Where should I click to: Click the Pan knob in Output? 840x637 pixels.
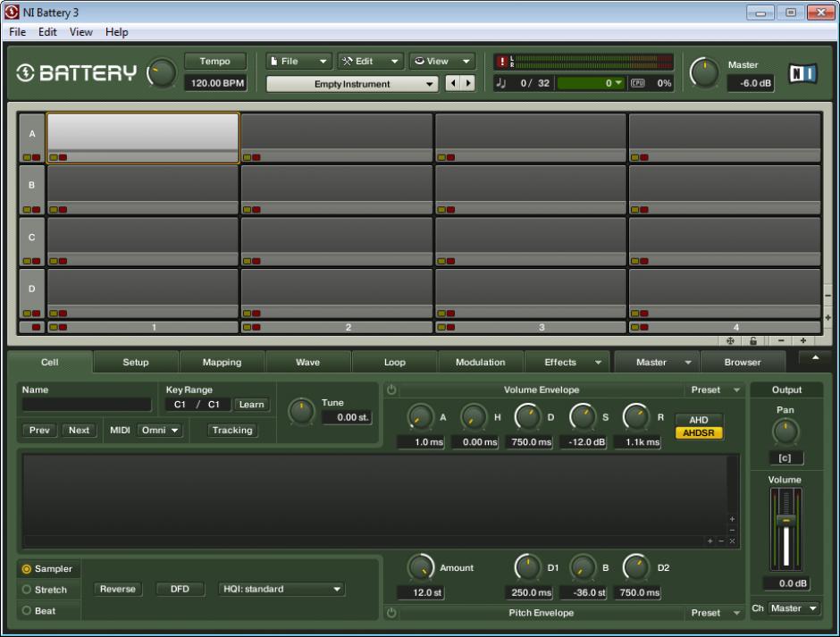tap(785, 432)
